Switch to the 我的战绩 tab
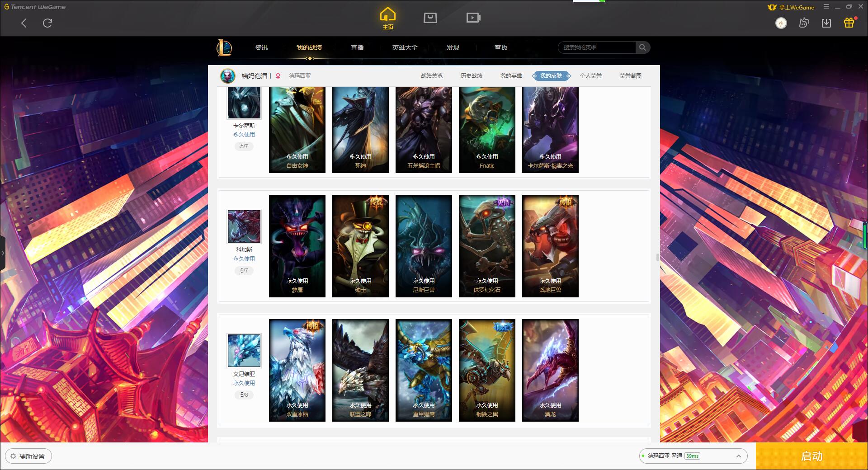The height and width of the screenshot is (470, 868). (309, 47)
